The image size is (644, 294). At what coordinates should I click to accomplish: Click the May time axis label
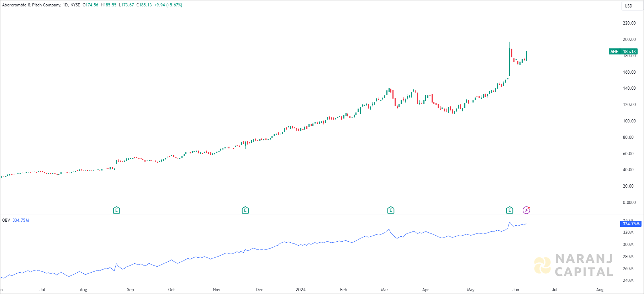coord(471,290)
